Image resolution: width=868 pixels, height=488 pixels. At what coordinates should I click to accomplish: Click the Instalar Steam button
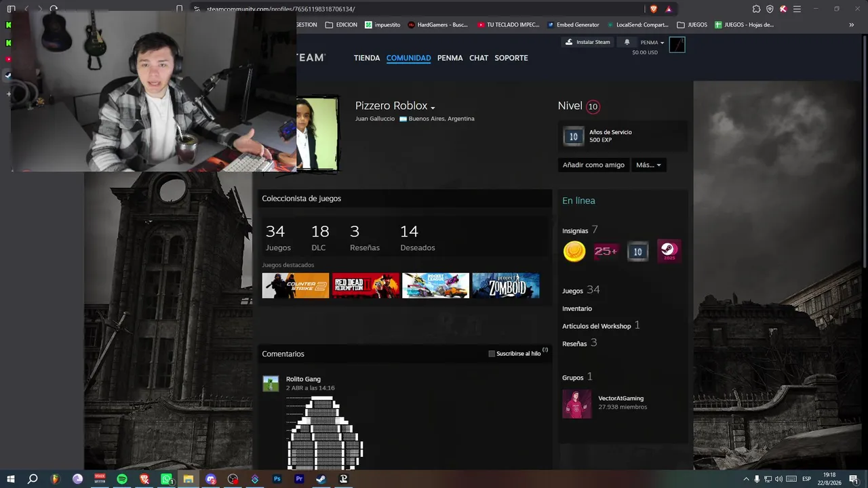click(x=588, y=42)
